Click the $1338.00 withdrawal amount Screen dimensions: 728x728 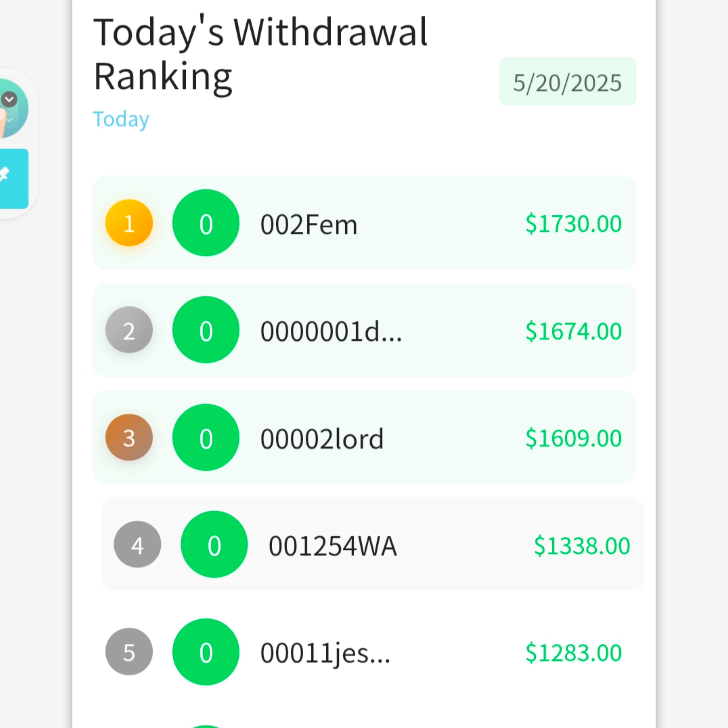click(582, 545)
